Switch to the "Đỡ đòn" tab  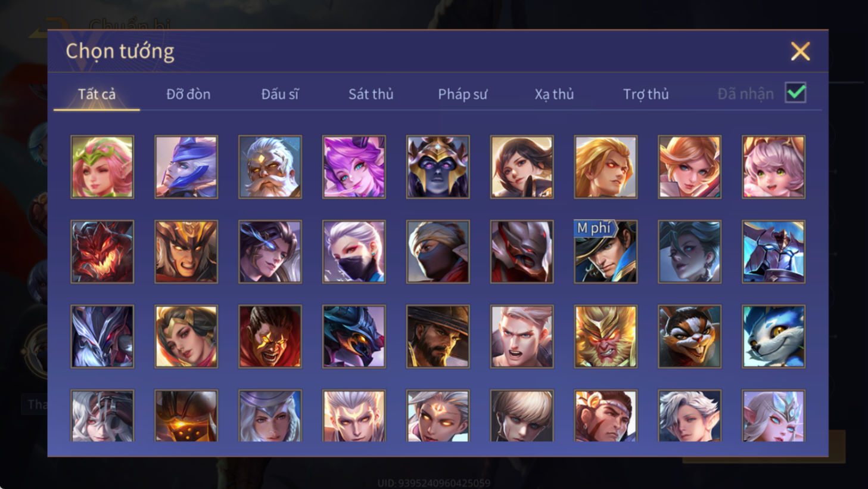coord(188,94)
